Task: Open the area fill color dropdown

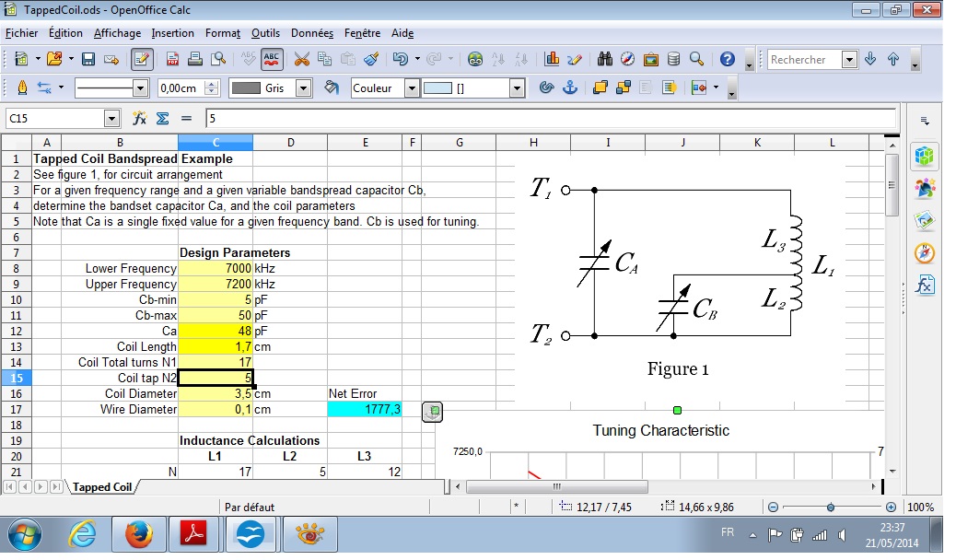Action: [x=517, y=88]
